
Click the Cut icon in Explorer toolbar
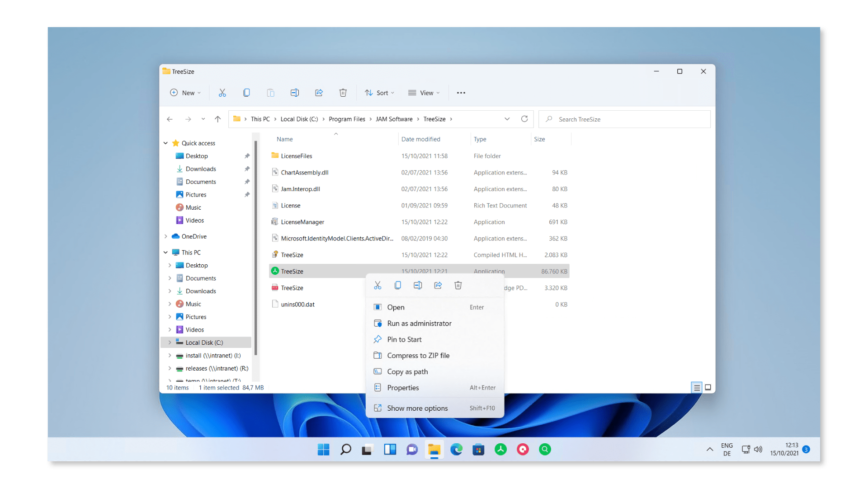click(x=222, y=93)
